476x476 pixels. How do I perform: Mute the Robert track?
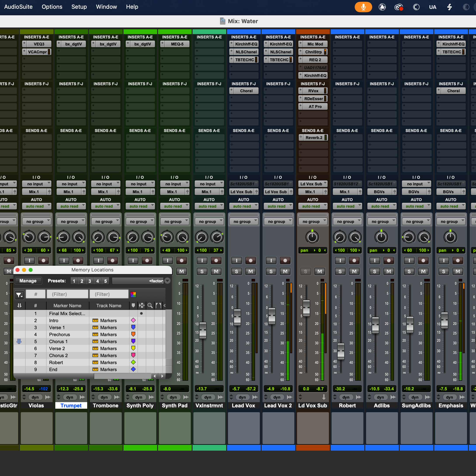point(354,271)
